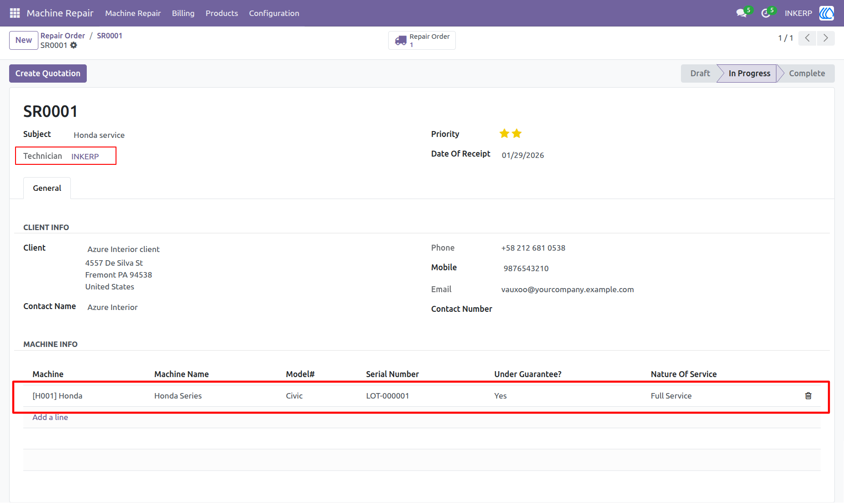Open the Products menu
Image resolution: width=844 pixels, height=504 pixels.
[x=222, y=13]
